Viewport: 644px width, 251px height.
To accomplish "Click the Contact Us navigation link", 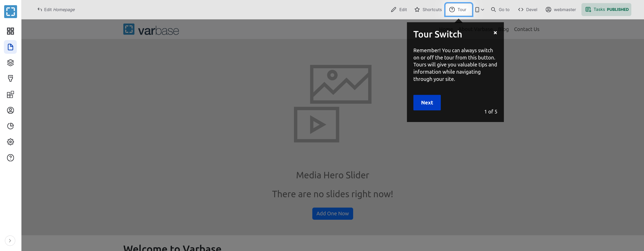I will (x=526, y=29).
